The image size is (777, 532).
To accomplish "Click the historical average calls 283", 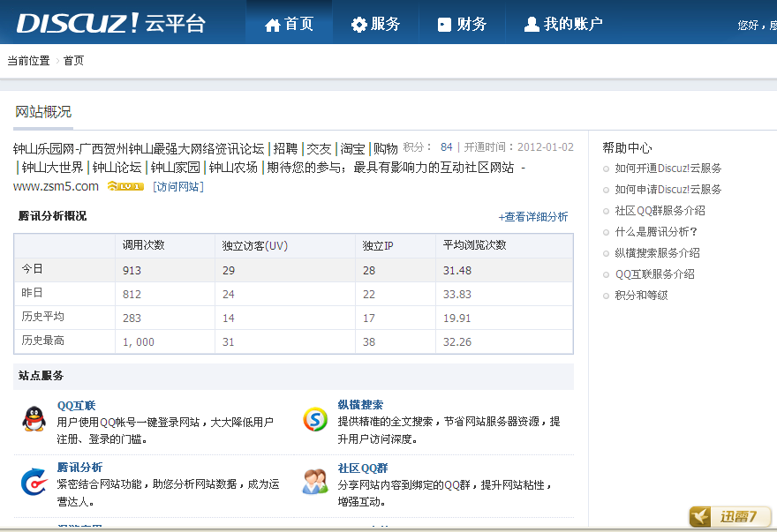I will [x=132, y=318].
